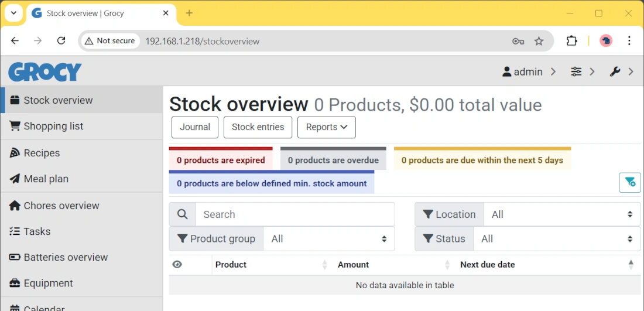This screenshot has height=311, width=644.
Task: Filter products below min. stock amount
Action: 272,182
